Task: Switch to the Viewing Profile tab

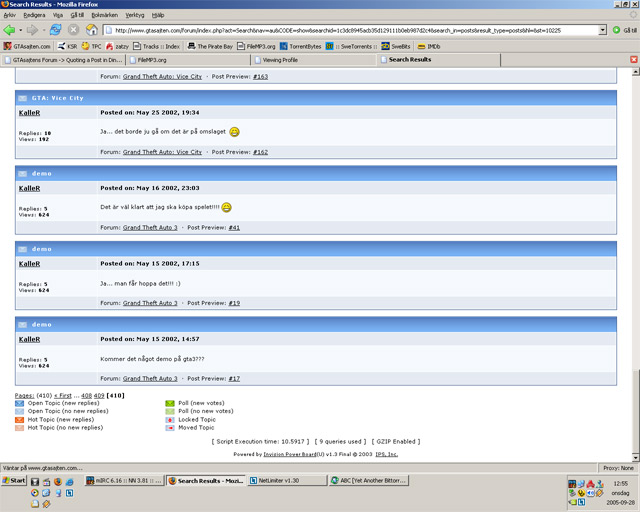Action: [313, 60]
